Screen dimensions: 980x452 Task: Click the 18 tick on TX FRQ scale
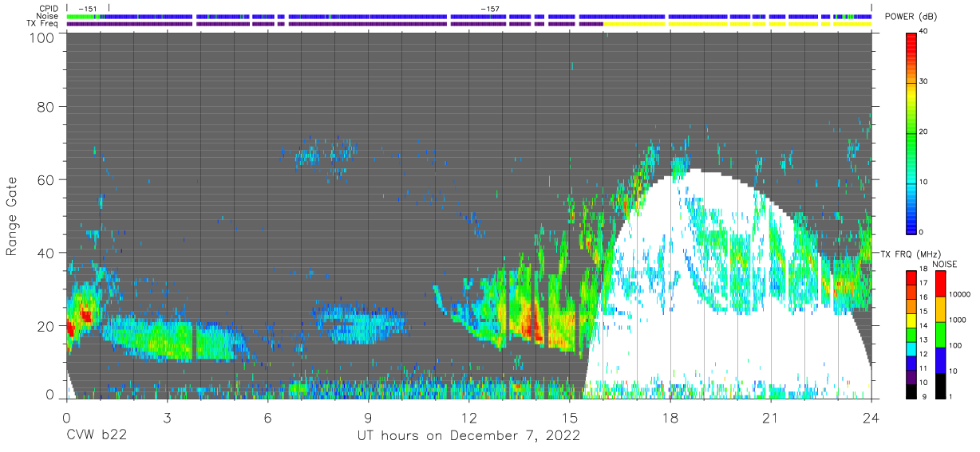(924, 270)
